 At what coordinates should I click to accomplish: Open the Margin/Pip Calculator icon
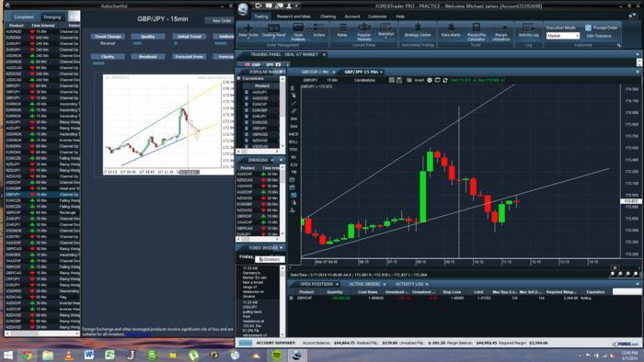coord(476,32)
